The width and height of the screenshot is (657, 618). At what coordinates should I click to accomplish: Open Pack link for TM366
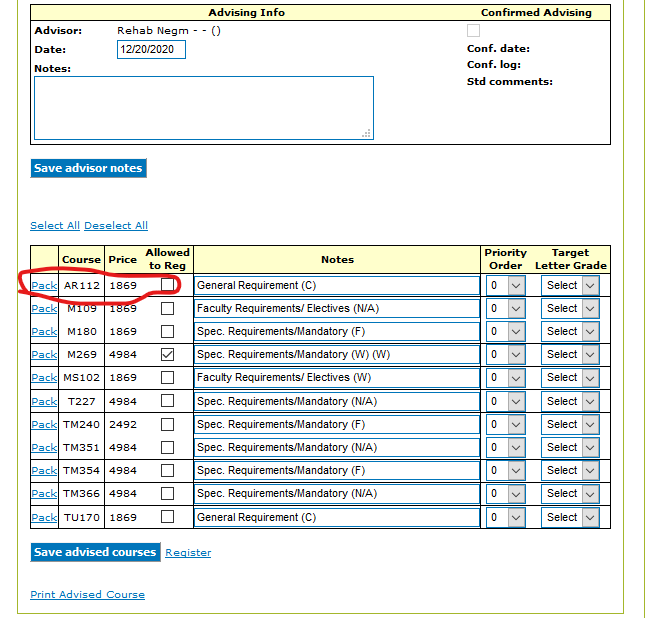[x=44, y=494]
